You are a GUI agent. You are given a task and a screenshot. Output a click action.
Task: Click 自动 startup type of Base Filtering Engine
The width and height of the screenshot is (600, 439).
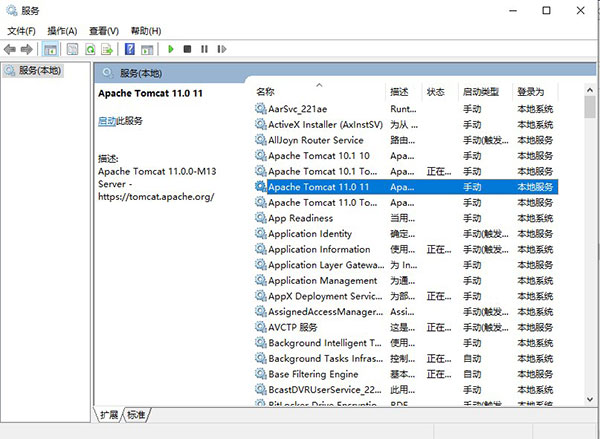(x=472, y=374)
